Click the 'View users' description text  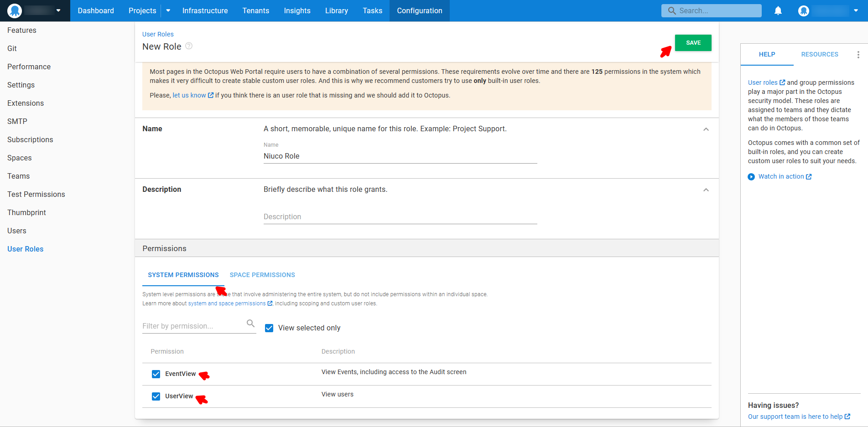(337, 394)
